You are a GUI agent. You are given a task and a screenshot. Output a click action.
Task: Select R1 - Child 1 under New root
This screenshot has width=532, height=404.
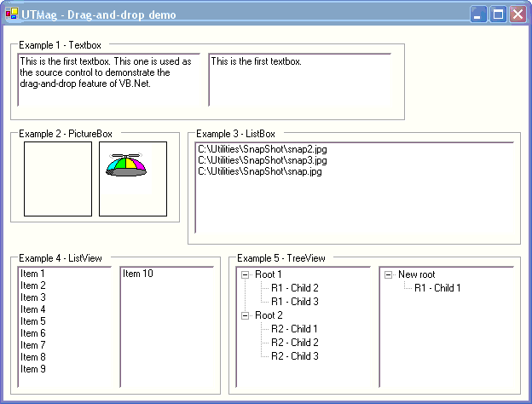click(x=437, y=288)
